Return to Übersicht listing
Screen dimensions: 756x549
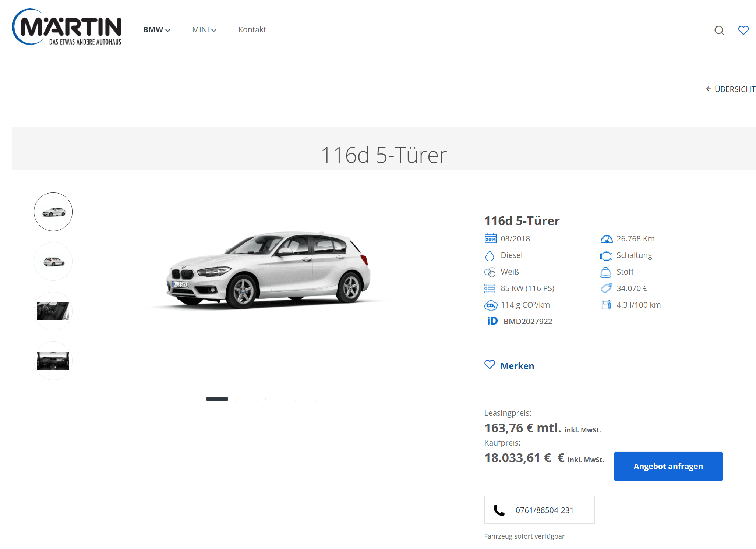pyautogui.click(x=731, y=89)
